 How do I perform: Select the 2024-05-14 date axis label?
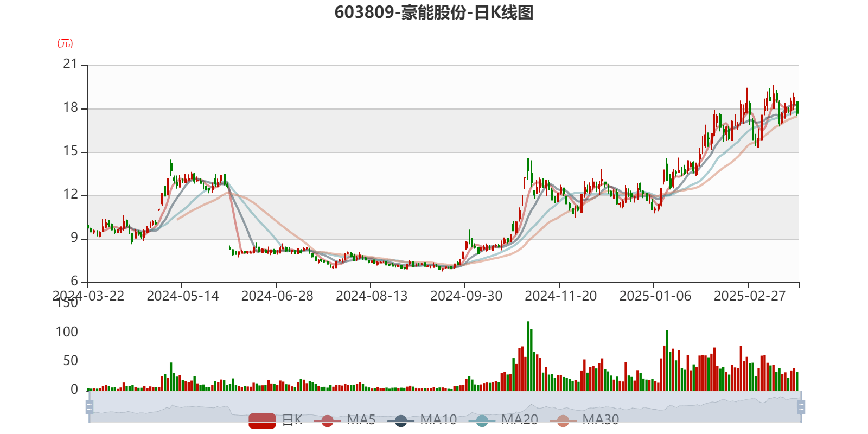pos(182,296)
